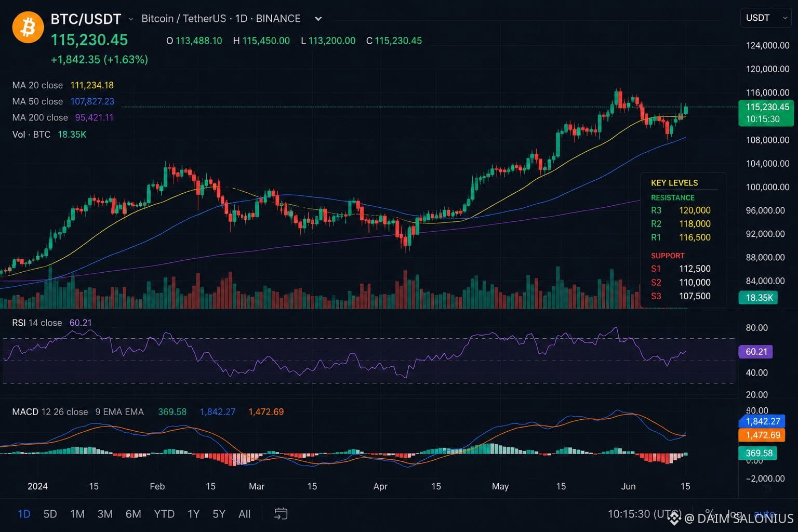Viewport: 798px width, 532px height.
Task: Choose the 6M time range
Action: [134, 514]
